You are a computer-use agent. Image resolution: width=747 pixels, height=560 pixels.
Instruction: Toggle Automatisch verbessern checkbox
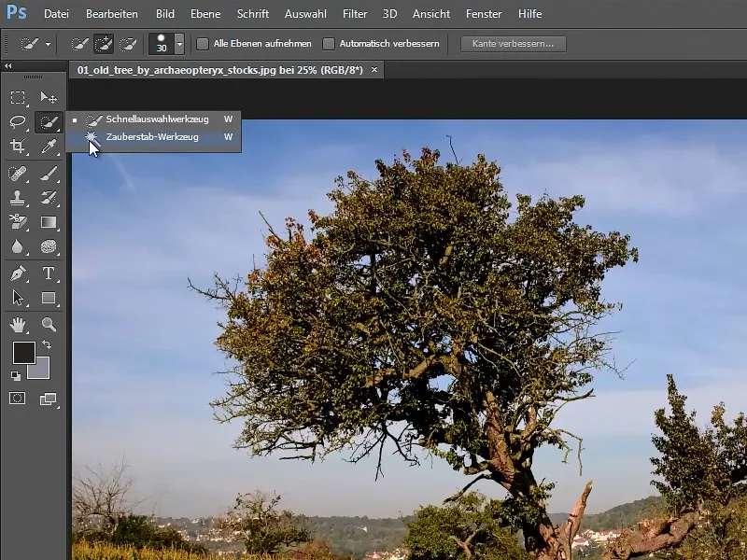point(329,44)
